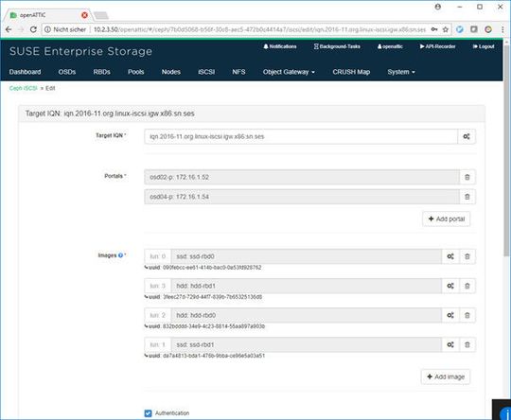Click the Add portal button
This screenshot has width=511, height=420.
[x=446, y=219]
